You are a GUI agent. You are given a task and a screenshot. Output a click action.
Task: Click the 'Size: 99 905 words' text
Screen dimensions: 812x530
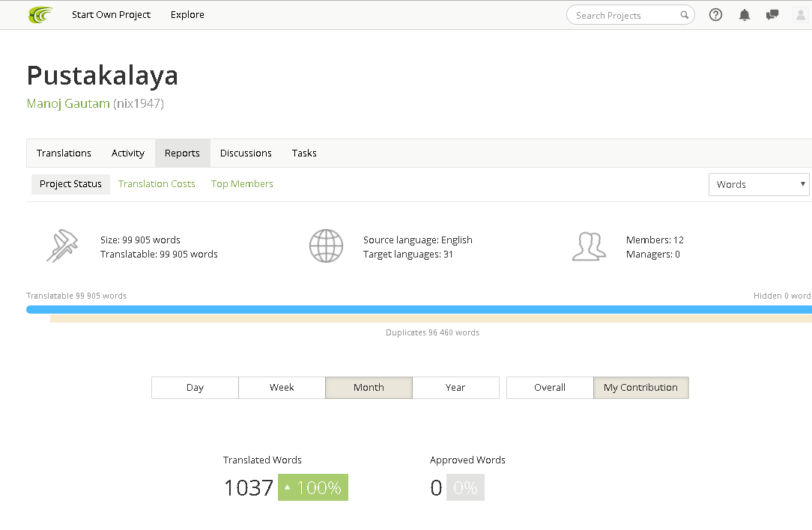pyautogui.click(x=140, y=240)
